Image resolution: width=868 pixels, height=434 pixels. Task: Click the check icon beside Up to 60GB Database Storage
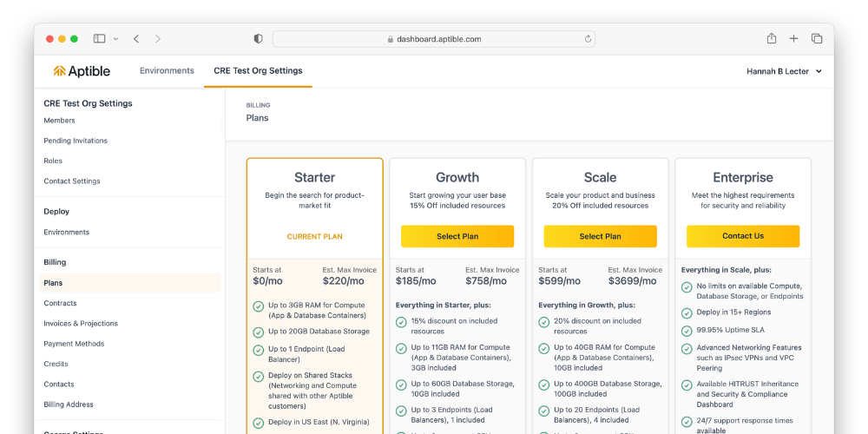pos(401,385)
